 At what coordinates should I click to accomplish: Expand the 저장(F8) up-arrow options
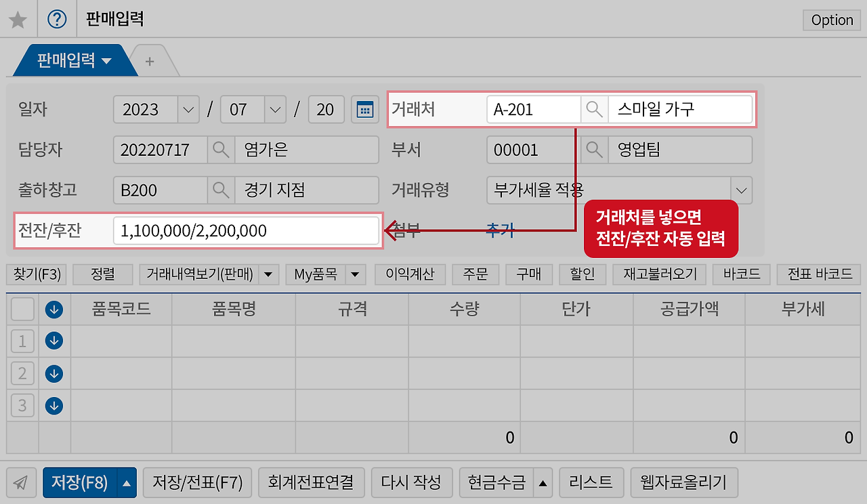pos(127,483)
